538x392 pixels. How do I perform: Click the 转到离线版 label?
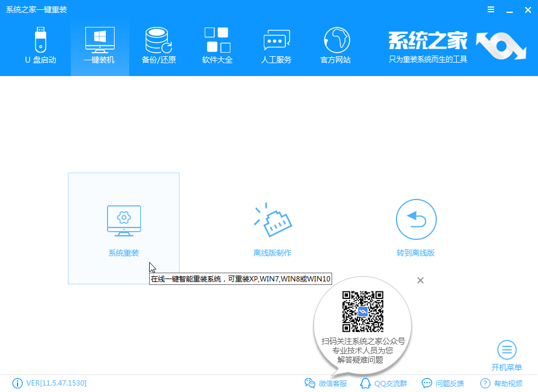416,253
